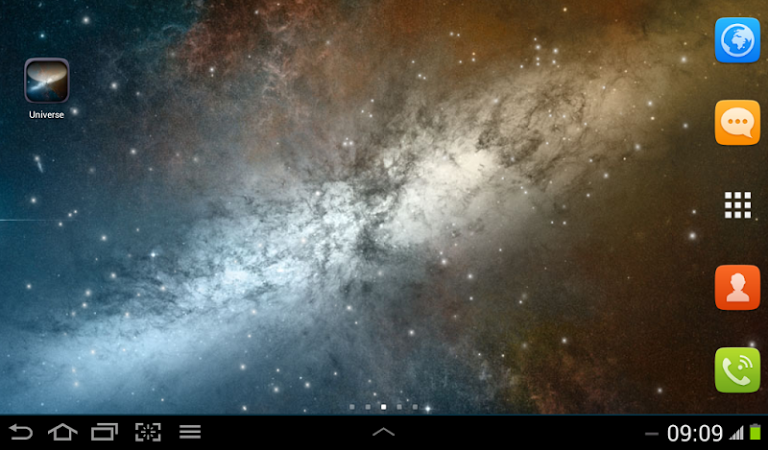Launch the green phone dialer
Image resolution: width=768 pixels, height=450 pixels.
[x=737, y=370]
